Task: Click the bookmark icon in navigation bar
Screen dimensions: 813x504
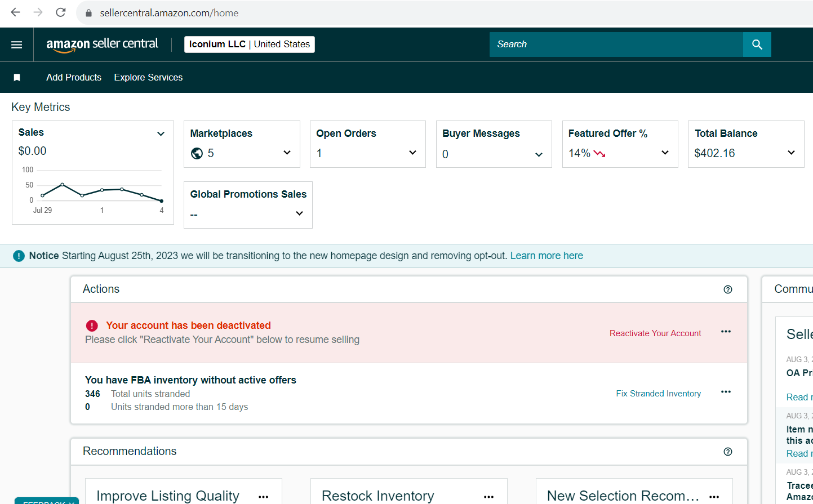Action: (x=17, y=78)
